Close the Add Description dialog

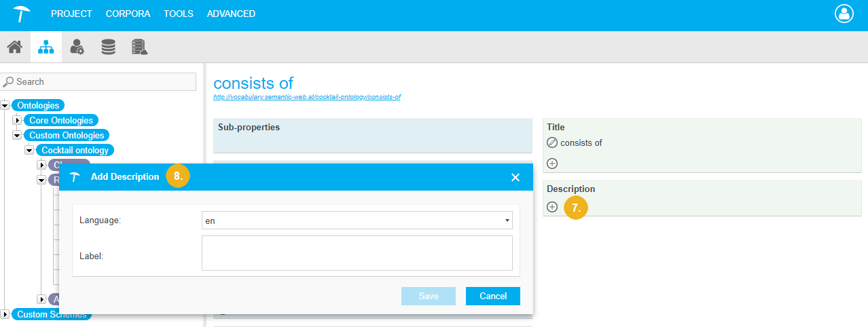coord(515,177)
